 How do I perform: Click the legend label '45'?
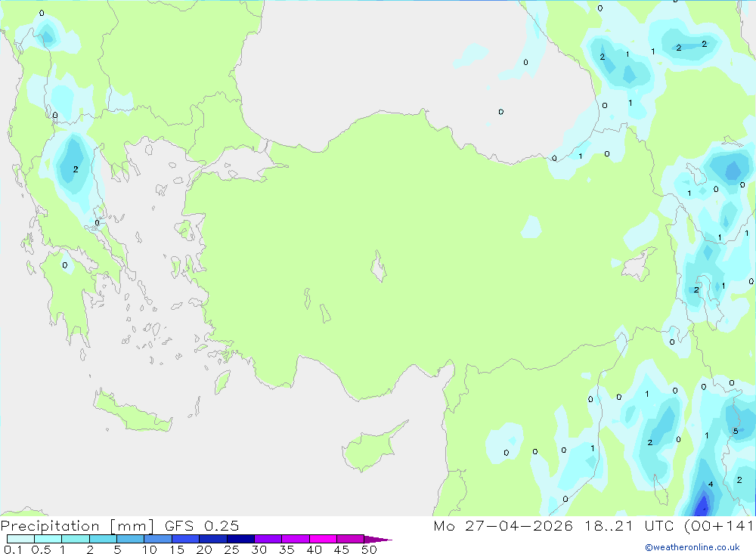coord(342,549)
